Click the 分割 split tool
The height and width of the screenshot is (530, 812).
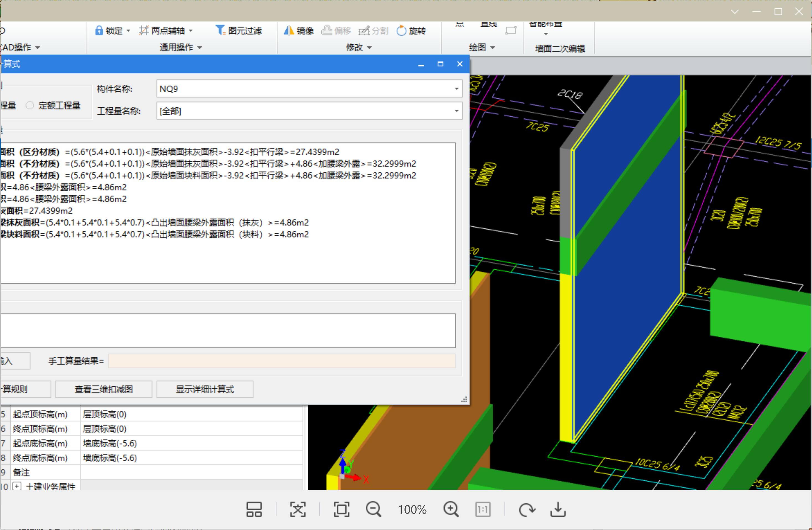374,31
